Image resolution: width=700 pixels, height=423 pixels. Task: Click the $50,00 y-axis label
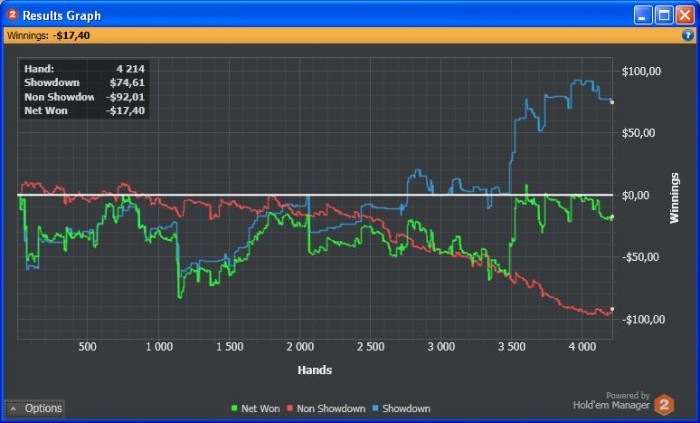638,133
